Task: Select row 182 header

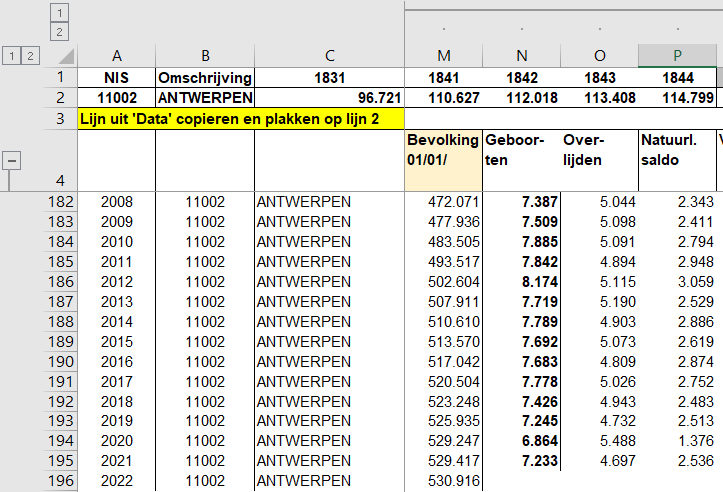Action: 60,202
